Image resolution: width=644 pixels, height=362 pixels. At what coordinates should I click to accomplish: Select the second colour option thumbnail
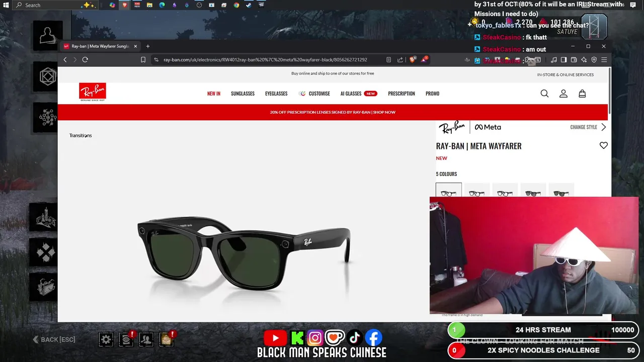[476, 190]
